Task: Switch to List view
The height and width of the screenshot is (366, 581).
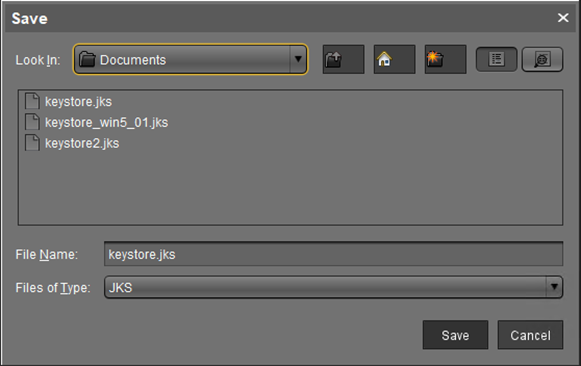Action: click(x=496, y=59)
